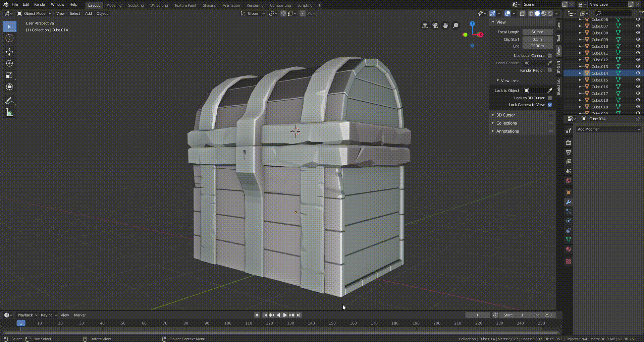Toggle camera view in viewport
The image size is (644, 342).
pyautogui.click(x=435, y=26)
